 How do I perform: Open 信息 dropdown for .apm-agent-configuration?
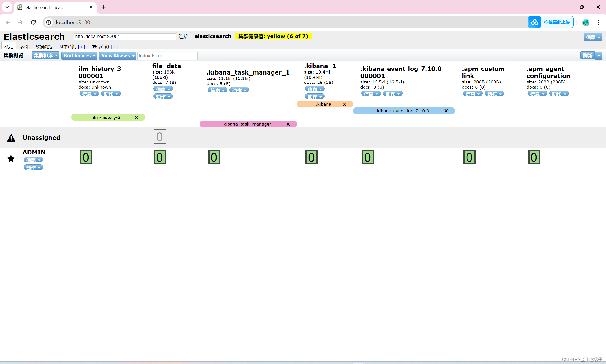pyautogui.click(x=537, y=94)
